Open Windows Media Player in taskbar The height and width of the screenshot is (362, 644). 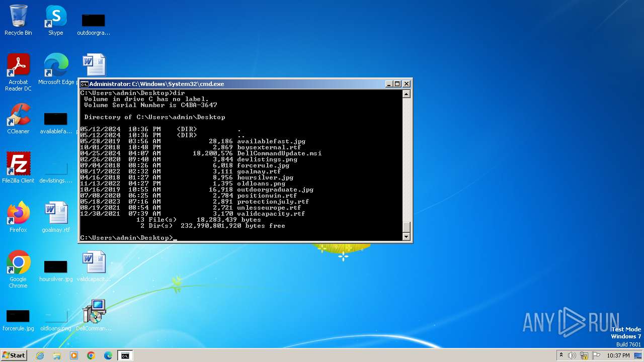point(74,355)
